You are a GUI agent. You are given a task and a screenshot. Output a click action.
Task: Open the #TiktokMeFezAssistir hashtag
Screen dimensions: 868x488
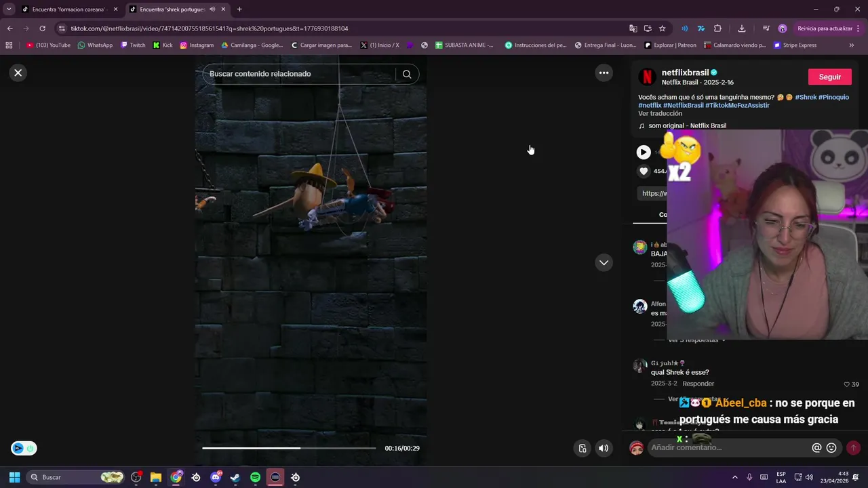tap(737, 105)
